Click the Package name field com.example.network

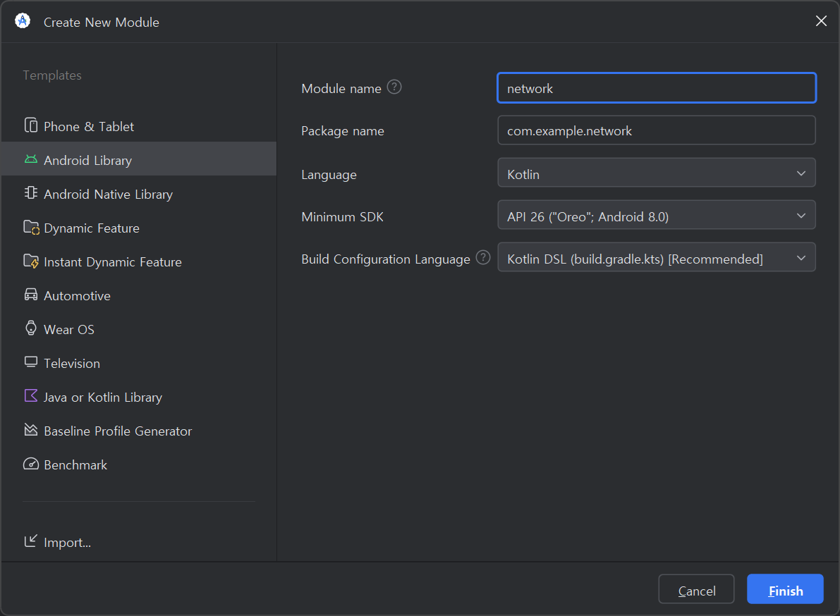pyautogui.click(x=656, y=130)
